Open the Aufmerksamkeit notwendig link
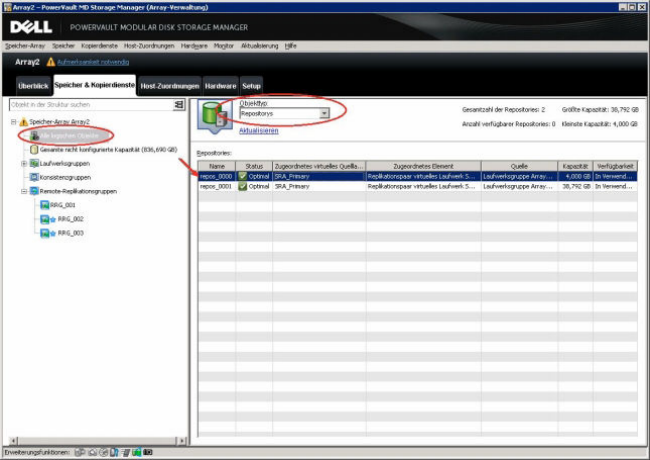The width and height of the screenshot is (650, 460). pos(93,62)
